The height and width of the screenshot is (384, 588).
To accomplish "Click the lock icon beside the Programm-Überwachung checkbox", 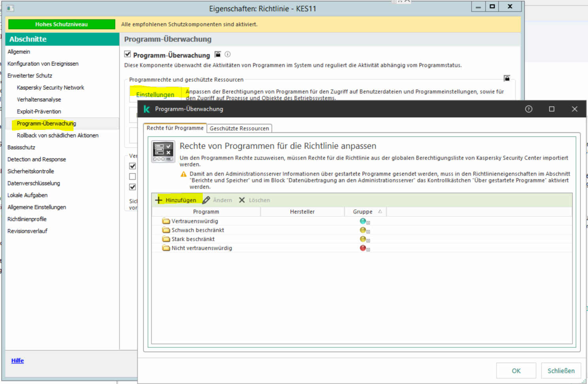I will click(218, 54).
